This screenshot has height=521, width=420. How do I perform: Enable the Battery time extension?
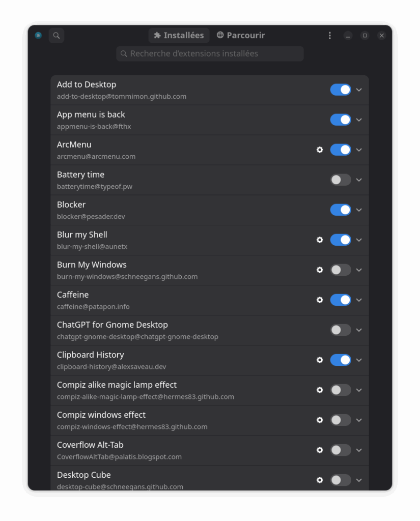(341, 180)
